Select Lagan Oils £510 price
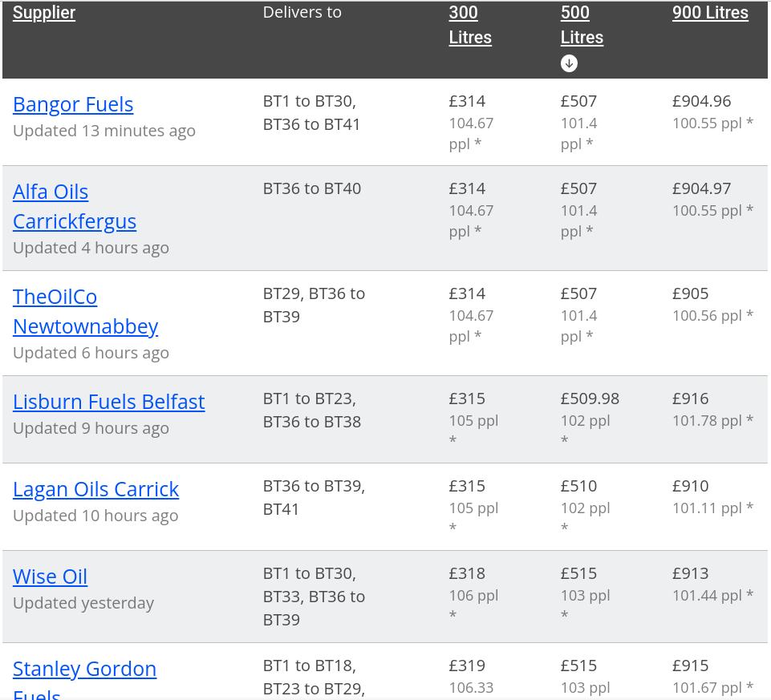The width and height of the screenshot is (771, 700). tap(578, 486)
